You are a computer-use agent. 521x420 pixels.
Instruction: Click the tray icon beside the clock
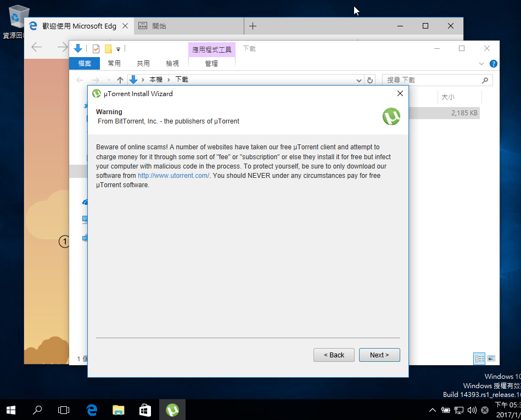(x=485, y=410)
